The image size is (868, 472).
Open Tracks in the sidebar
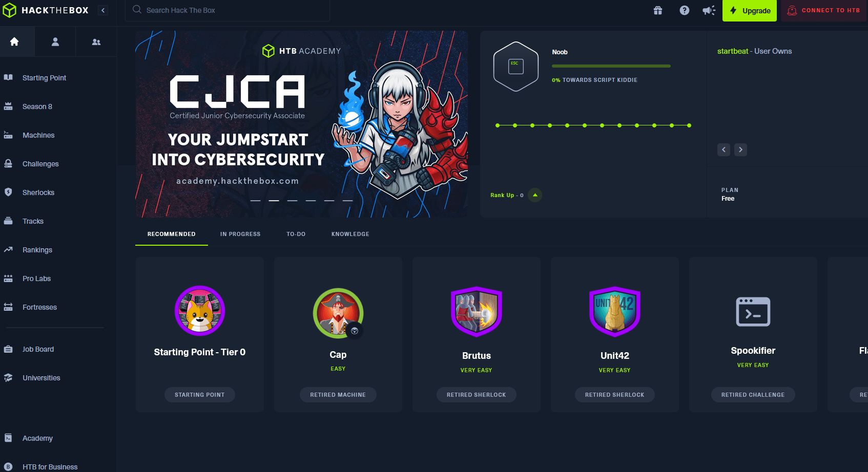pos(33,221)
